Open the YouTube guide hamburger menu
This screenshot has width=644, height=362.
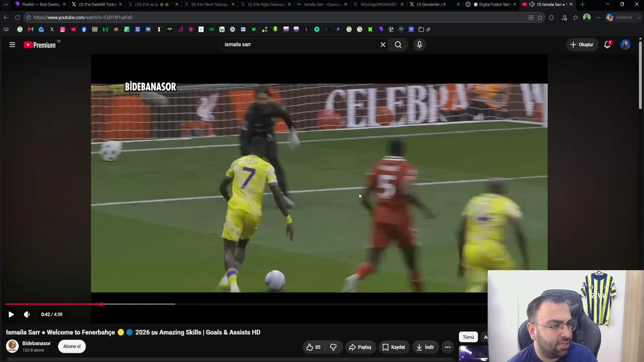[x=12, y=45]
